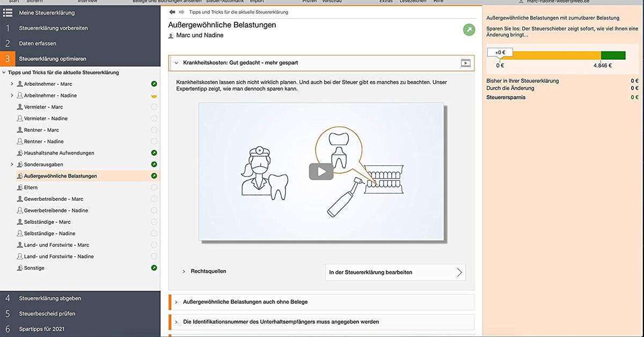Click the empty status circle for Selbständige - Nadine

(154, 233)
